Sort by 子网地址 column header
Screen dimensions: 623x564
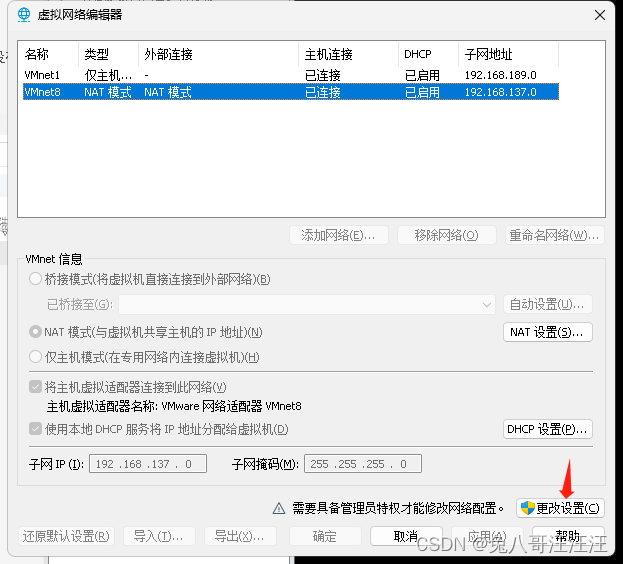tap(509, 54)
